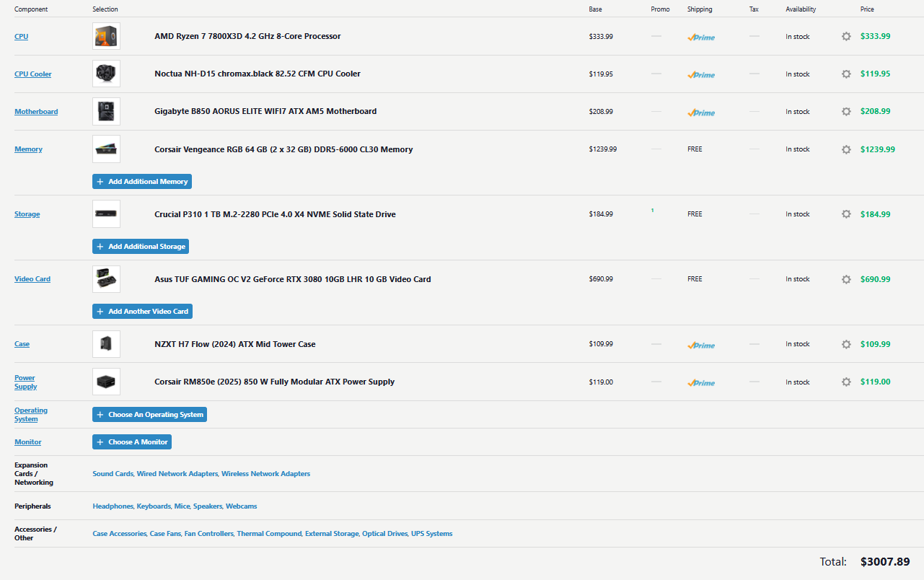The image size is (924, 580).
Task: Click Prime shipping logo in Case row
Action: 701,345
